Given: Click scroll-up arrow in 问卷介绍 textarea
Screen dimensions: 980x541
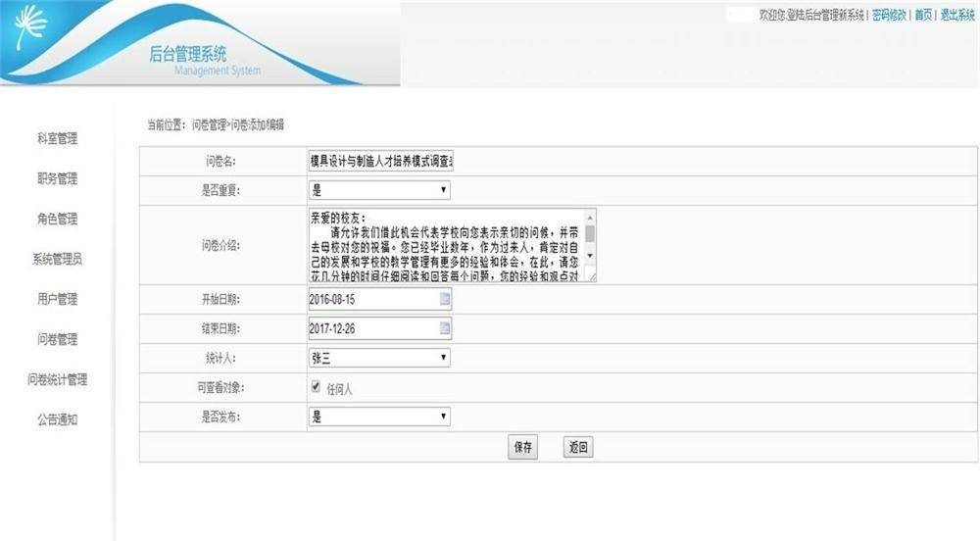Looking at the screenshot, I should (x=590, y=218).
